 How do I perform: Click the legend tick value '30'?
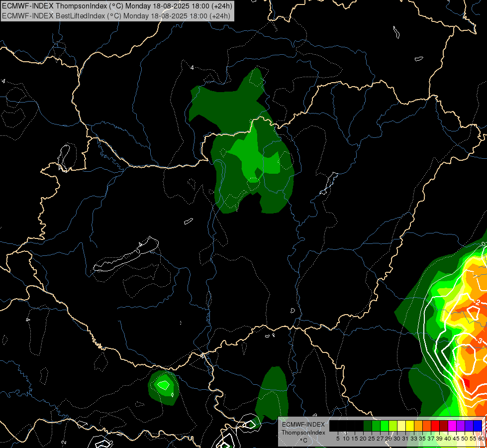tap(397, 439)
